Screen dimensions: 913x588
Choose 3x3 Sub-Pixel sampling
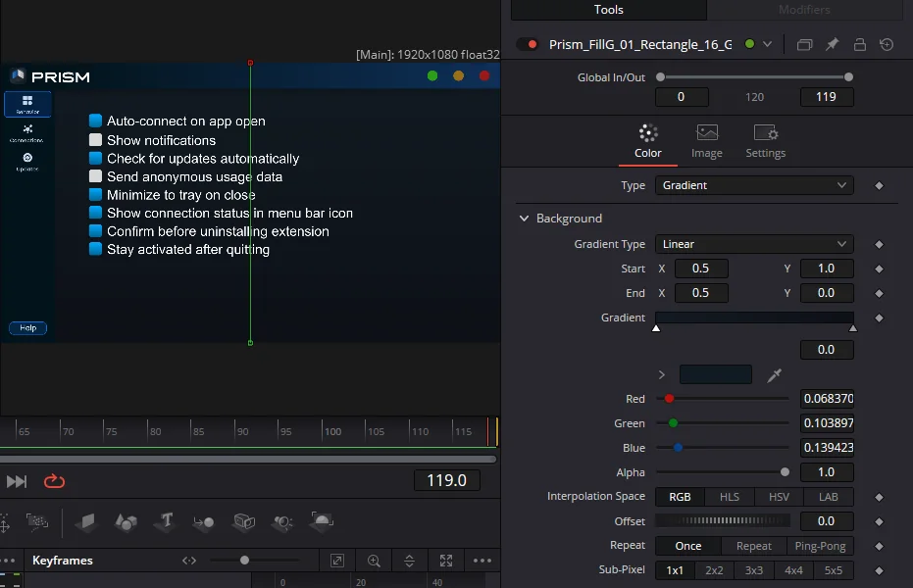coord(753,570)
